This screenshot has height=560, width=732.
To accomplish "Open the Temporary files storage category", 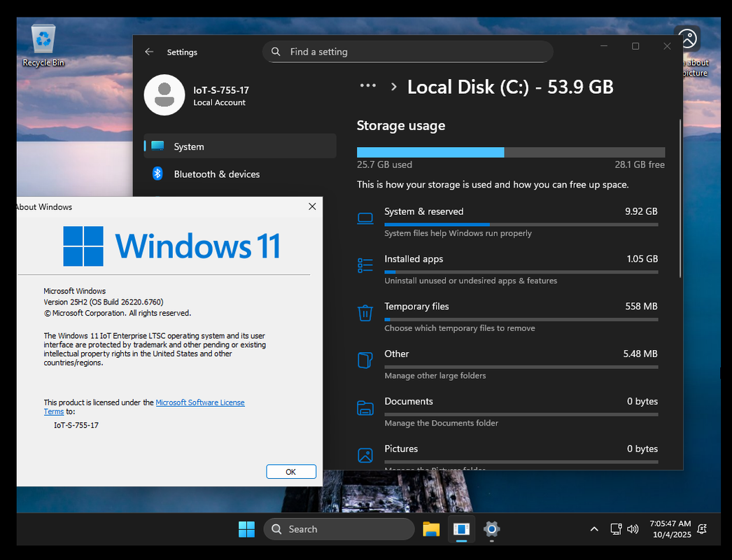I will click(x=507, y=316).
